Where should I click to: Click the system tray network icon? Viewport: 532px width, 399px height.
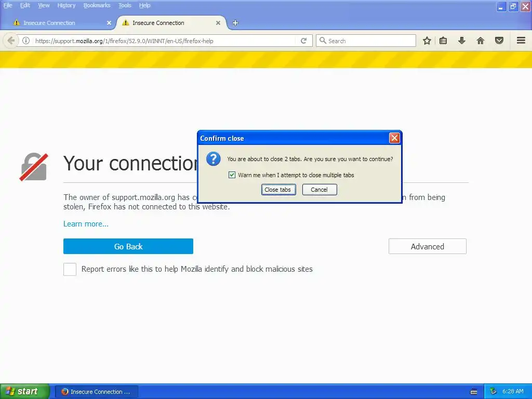[x=493, y=392]
